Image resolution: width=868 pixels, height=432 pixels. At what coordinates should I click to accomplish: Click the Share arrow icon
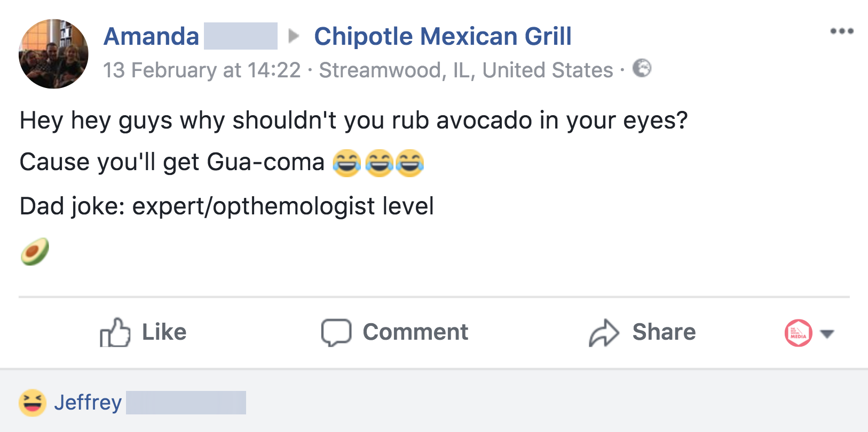pos(604,333)
